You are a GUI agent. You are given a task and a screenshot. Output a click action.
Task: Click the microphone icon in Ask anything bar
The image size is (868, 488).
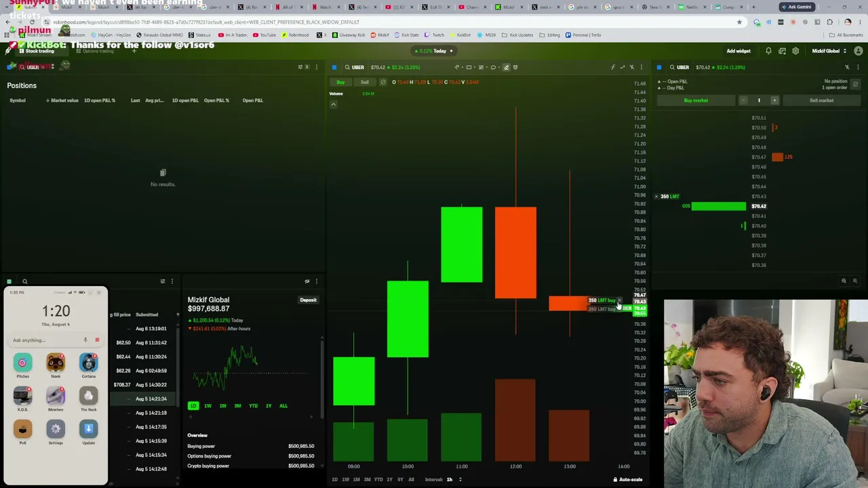(x=85, y=340)
